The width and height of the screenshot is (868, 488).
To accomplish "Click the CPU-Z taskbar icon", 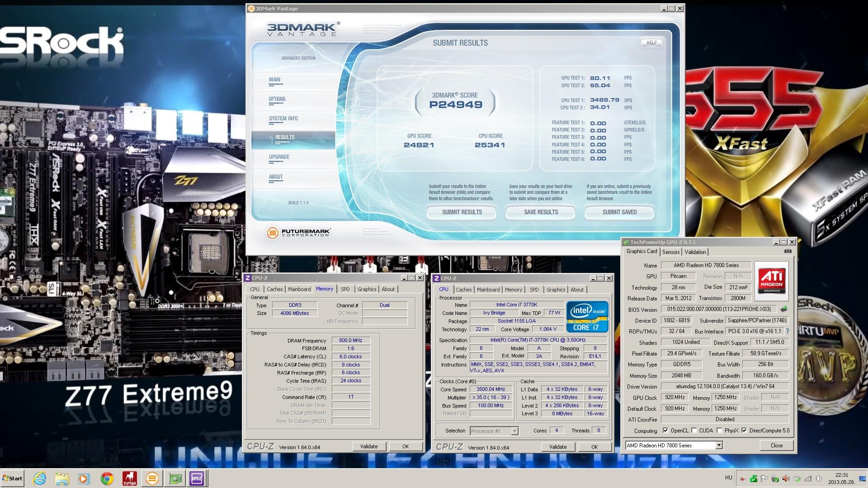I will (197, 479).
